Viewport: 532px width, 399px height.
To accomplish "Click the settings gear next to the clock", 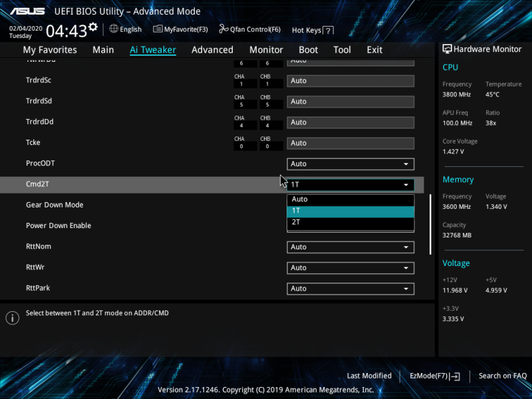I will (92, 27).
